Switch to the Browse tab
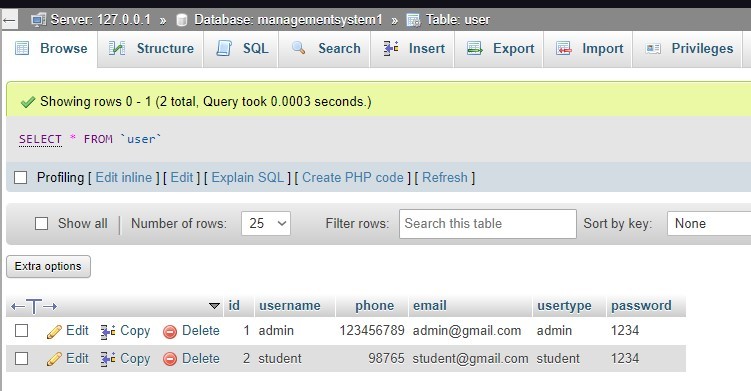The image size is (751, 391). click(x=50, y=49)
